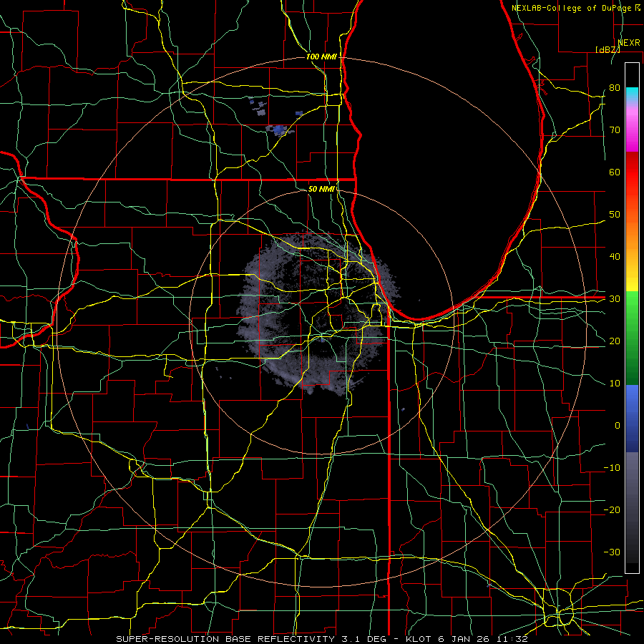Click the -30 value on dBZ scale

tap(612, 552)
